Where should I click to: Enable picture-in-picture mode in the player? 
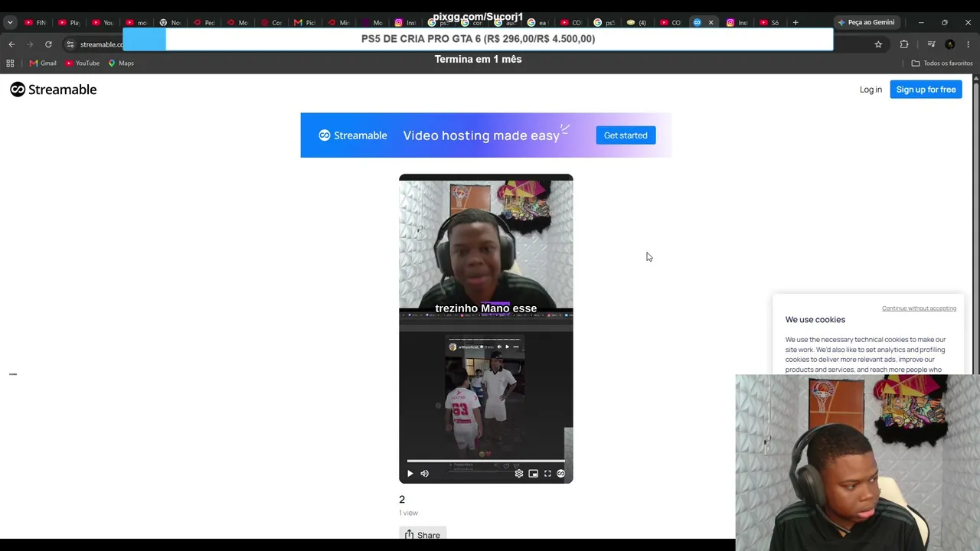pos(534,474)
